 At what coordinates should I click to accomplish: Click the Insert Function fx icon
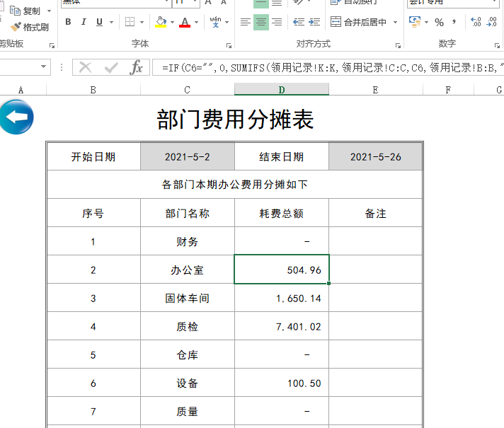[x=136, y=68]
